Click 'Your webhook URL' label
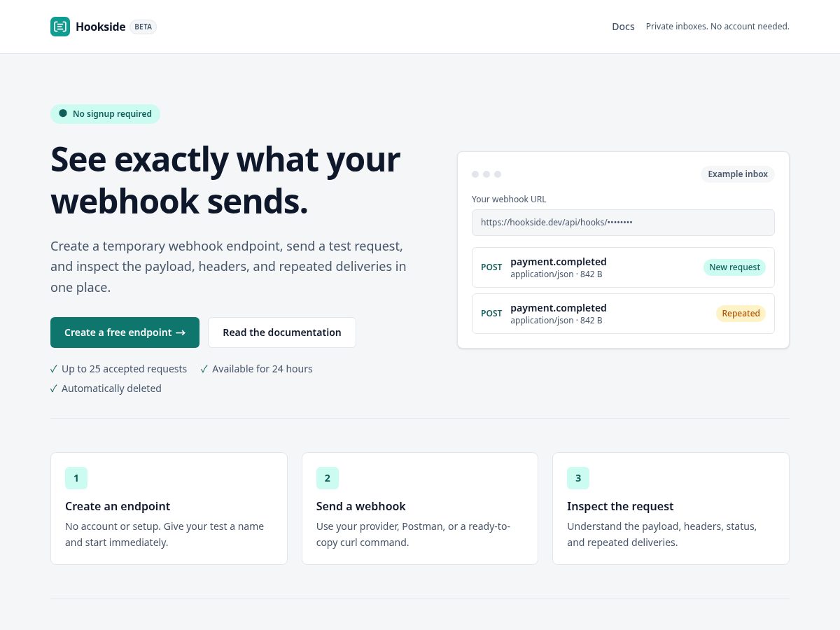Viewport: 840px width, 630px height. 509,199
